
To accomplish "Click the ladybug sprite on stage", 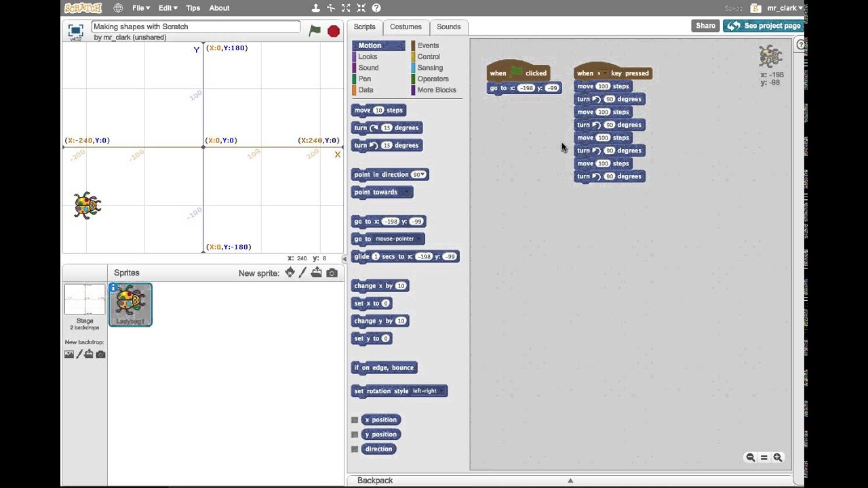I will point(87,205).
